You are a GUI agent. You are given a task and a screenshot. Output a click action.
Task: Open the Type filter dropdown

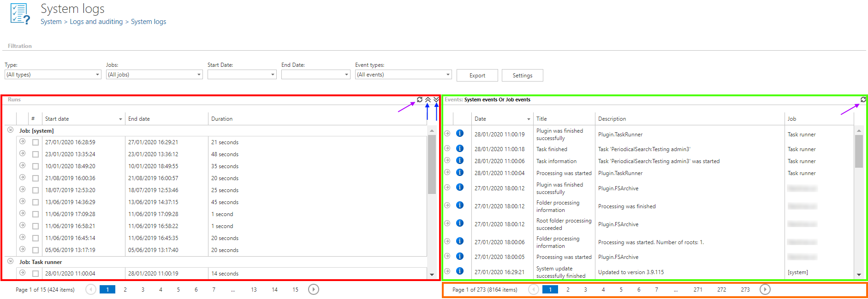point(53,75)
